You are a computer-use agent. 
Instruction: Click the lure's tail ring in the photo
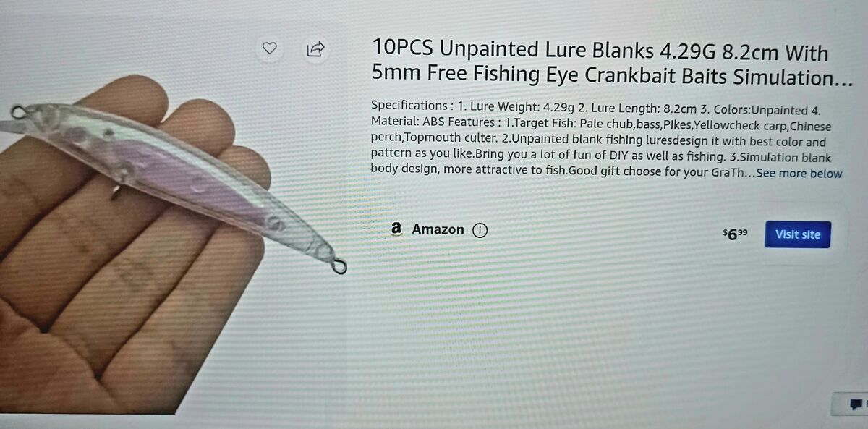click(x=337, y=266)
